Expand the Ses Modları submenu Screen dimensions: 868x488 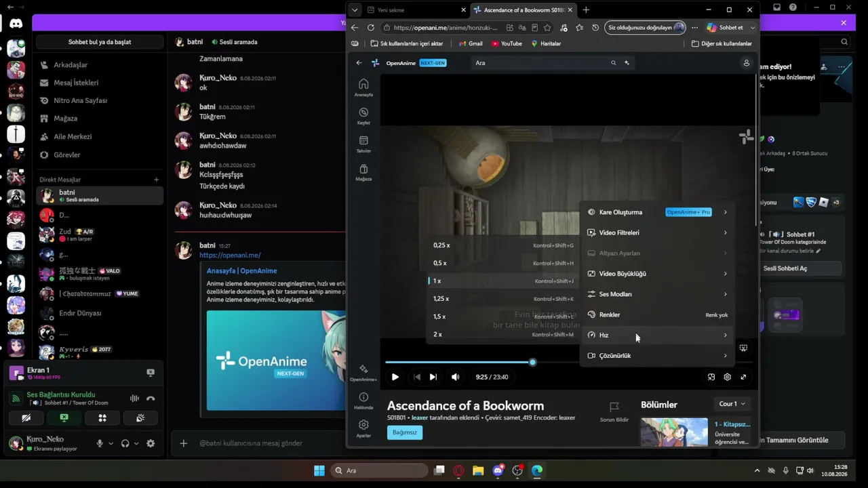[657, 294]
